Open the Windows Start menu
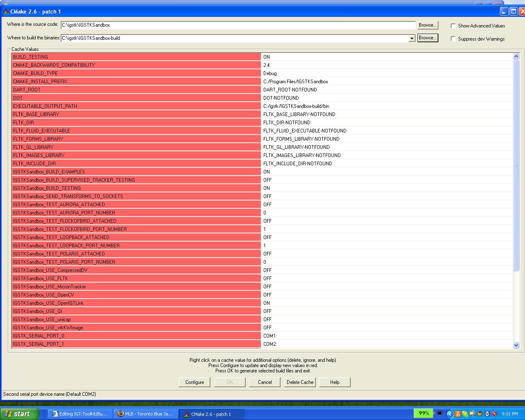525x420 pixels. [x=20, y=414]
